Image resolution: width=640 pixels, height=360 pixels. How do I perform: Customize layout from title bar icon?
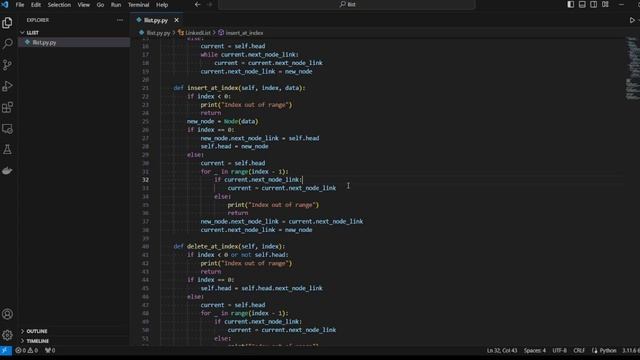point(605,4)
